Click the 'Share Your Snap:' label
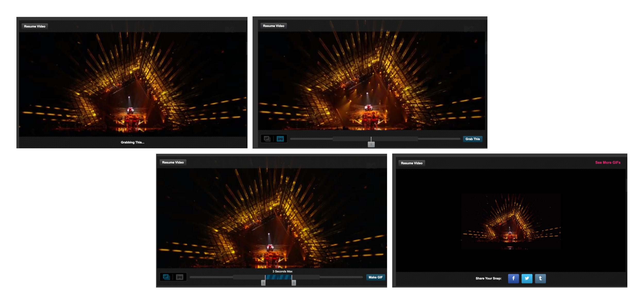 point(488,278)
